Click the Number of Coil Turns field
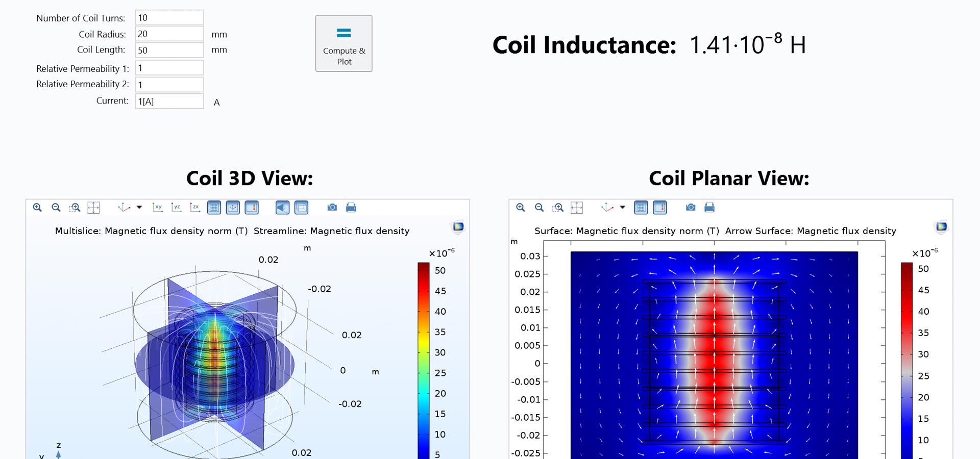 [x=169, y=18]
